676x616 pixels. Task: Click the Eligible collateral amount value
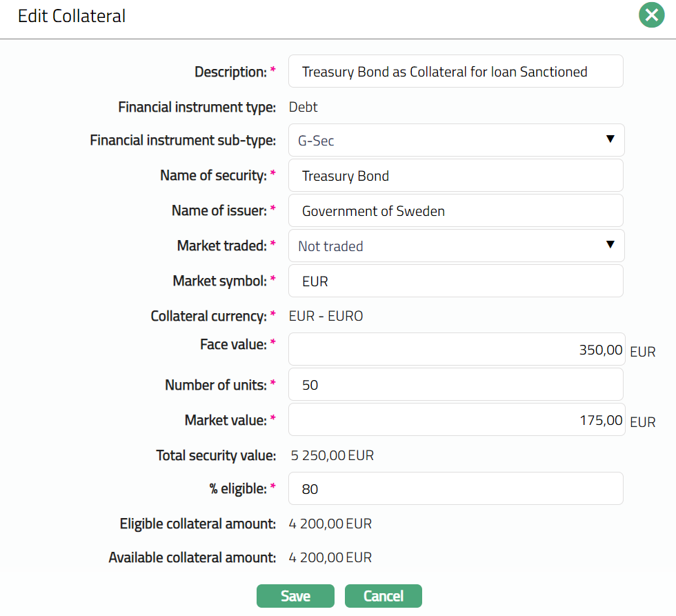click(330, 524)
